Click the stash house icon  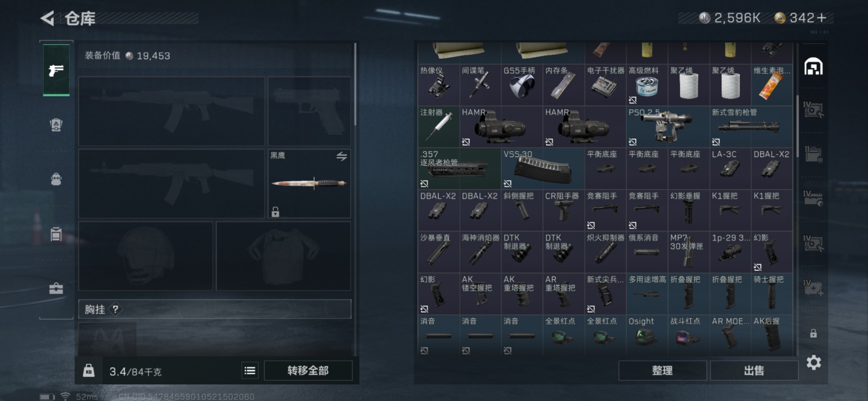813,67
